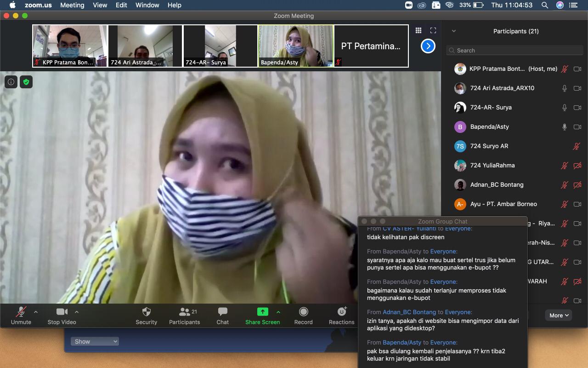Open the Show dropdown below the meeting window
Viewport: 588px width, 368px height.
click(95, 341)
